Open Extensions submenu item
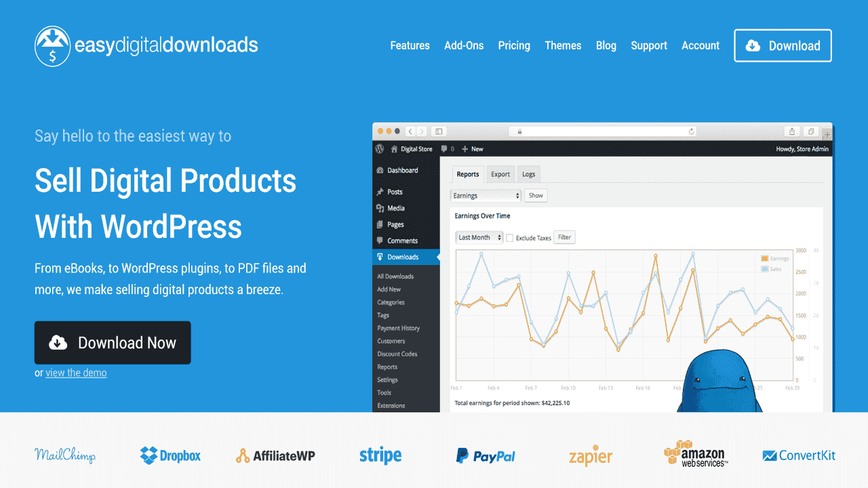868x488 pixels. pyautogui.click(x=391, y=405)
